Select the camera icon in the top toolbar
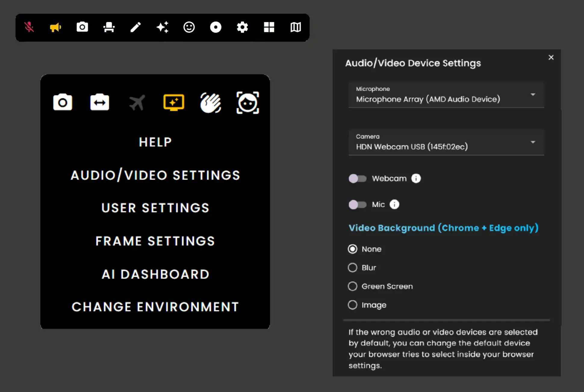The height and width of the screenshot is (392, 584). pyautogui.click(x=82, y=27)
